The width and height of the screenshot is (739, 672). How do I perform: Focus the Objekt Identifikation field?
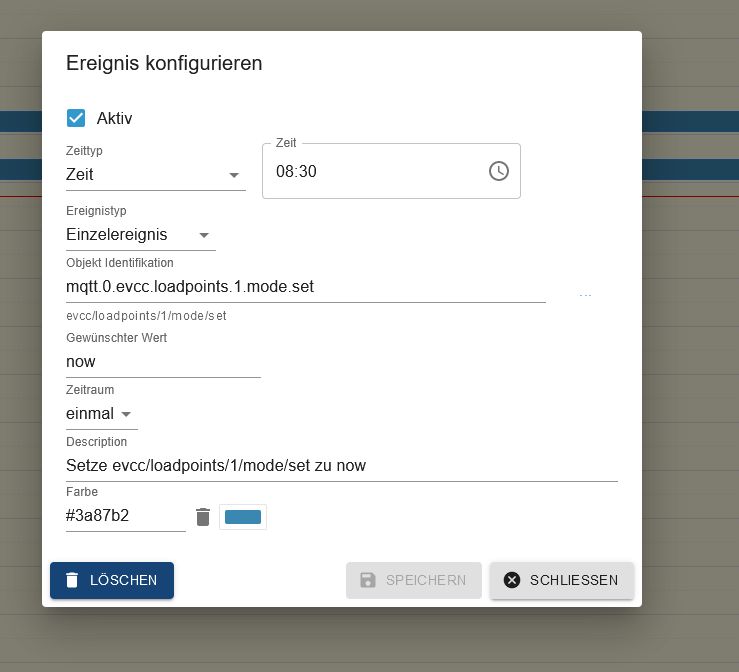click(x=305, y=287)
